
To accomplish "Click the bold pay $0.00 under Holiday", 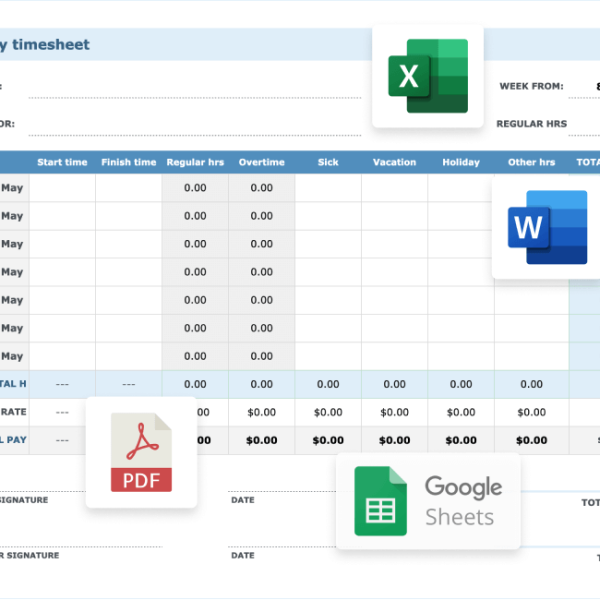I will (461, 440).
